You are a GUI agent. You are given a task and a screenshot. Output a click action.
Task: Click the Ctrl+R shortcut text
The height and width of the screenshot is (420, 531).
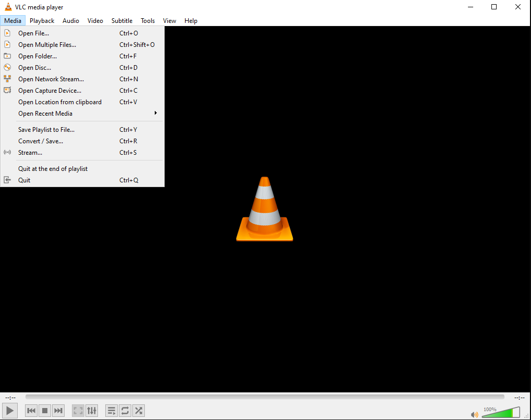128,141
